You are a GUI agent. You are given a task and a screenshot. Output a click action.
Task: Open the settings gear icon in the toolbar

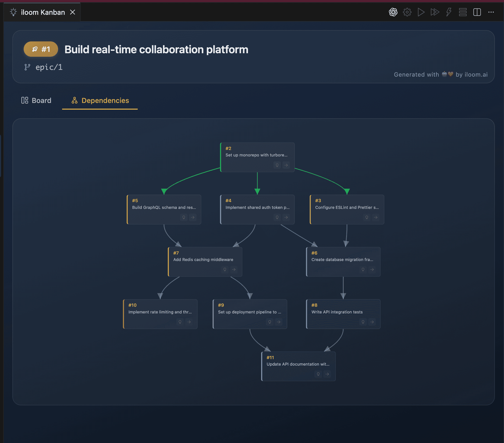(407, 12)
